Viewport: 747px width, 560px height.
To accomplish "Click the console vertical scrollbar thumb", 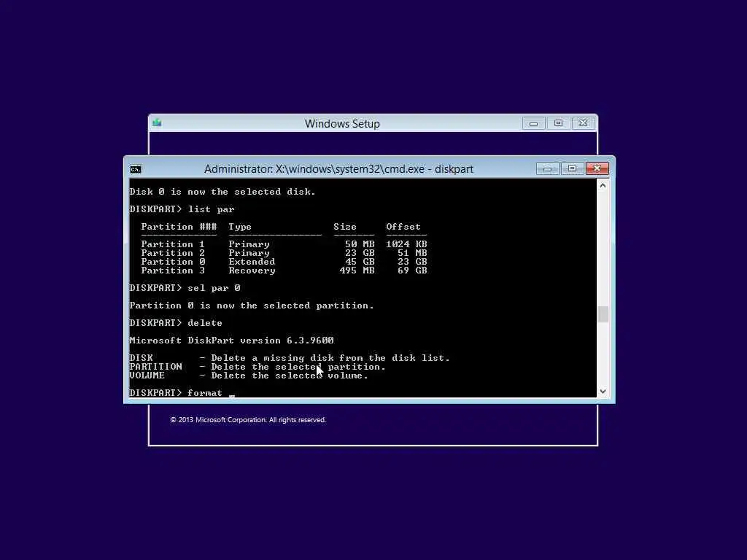I will pyautogui.click(x=603, y=314).
